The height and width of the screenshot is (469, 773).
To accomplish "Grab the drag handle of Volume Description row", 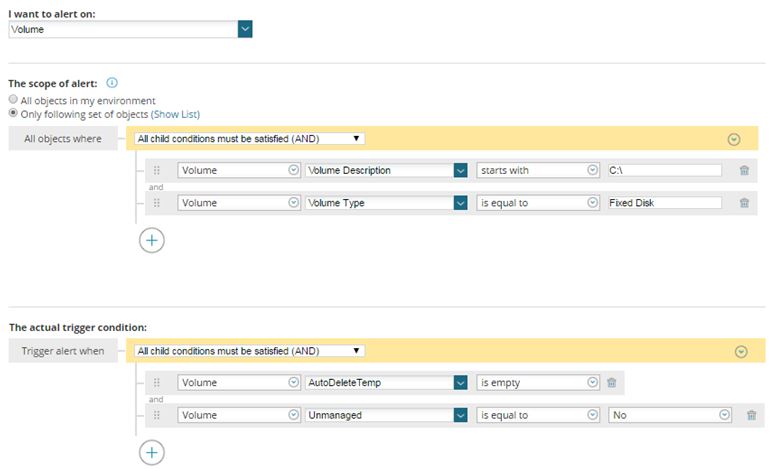I will pyautogui.click(x=157, y=170).
